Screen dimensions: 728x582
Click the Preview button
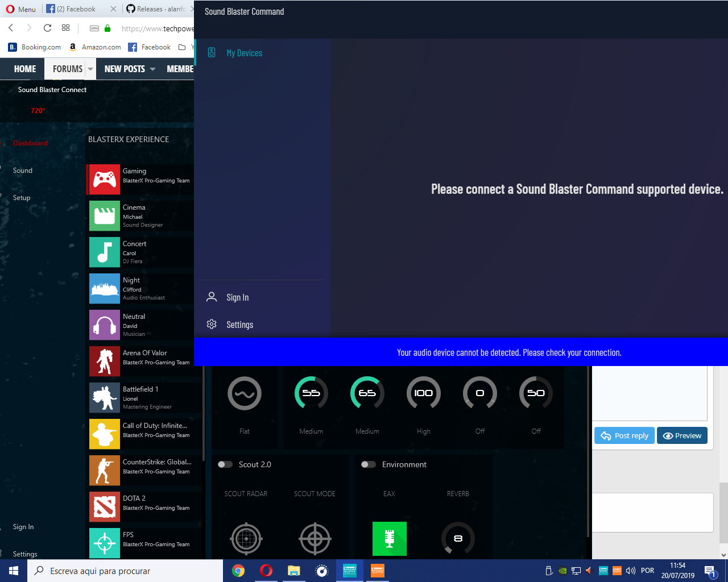click(x=682, y=436)
